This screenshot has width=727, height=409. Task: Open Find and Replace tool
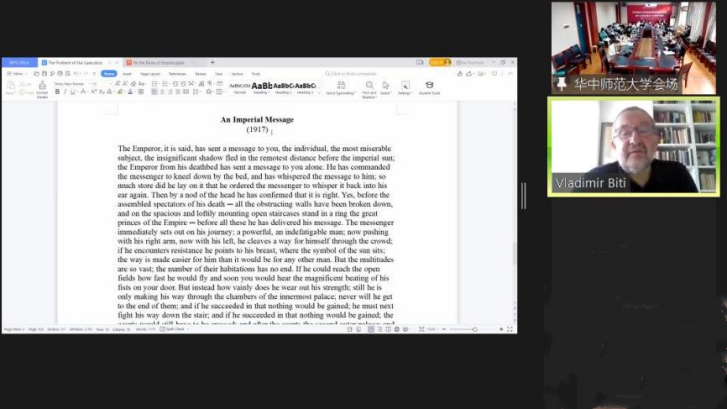[x=370, y=89]
